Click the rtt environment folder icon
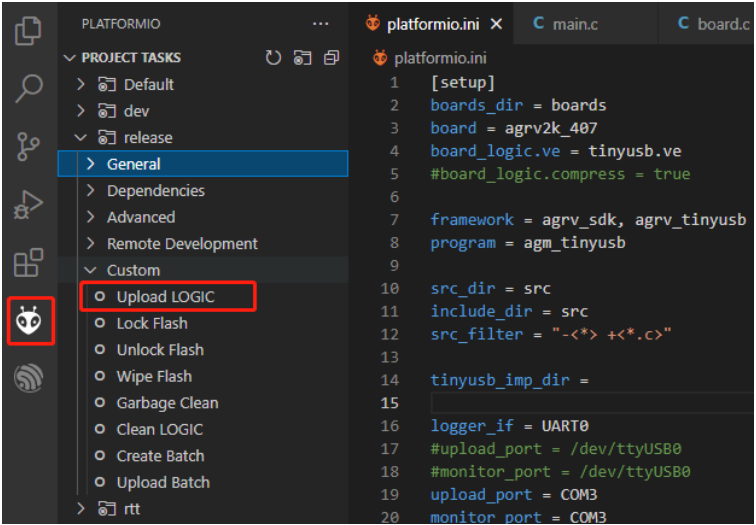Image resolution: width=756 pixels, height=525 pixels. (107, 509)
